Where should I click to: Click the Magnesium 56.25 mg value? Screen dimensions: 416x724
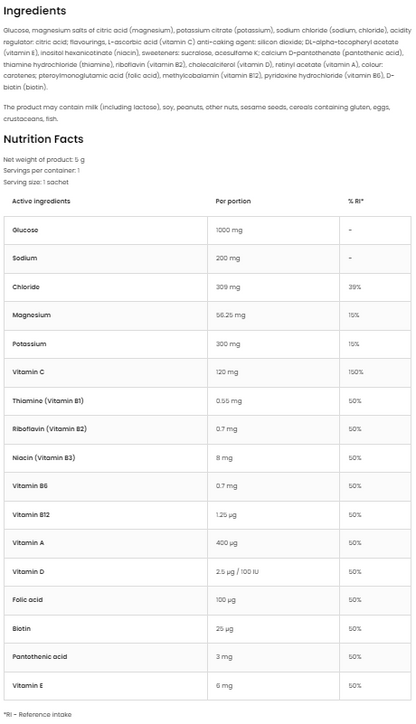point(230,315)
